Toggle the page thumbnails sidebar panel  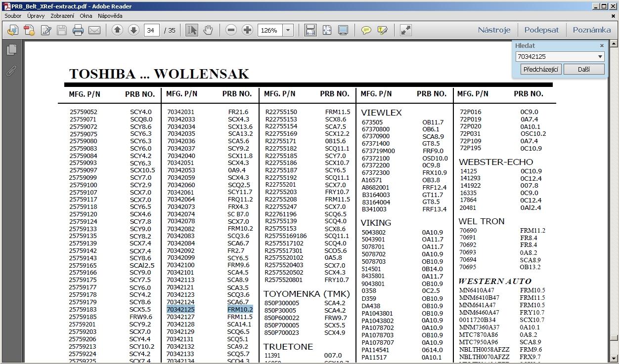(x=11, y=49)
